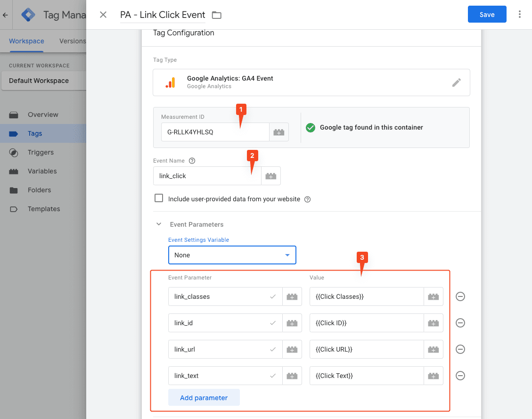
Task: Remove the link_id parameter row
Action: pyautogui.click(x=460, y=323)
